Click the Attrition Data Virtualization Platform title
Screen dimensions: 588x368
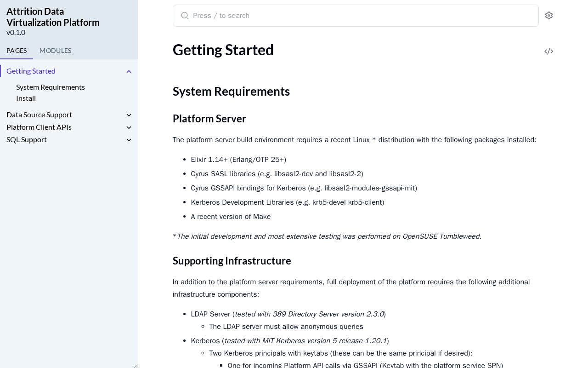click(53, 17)
